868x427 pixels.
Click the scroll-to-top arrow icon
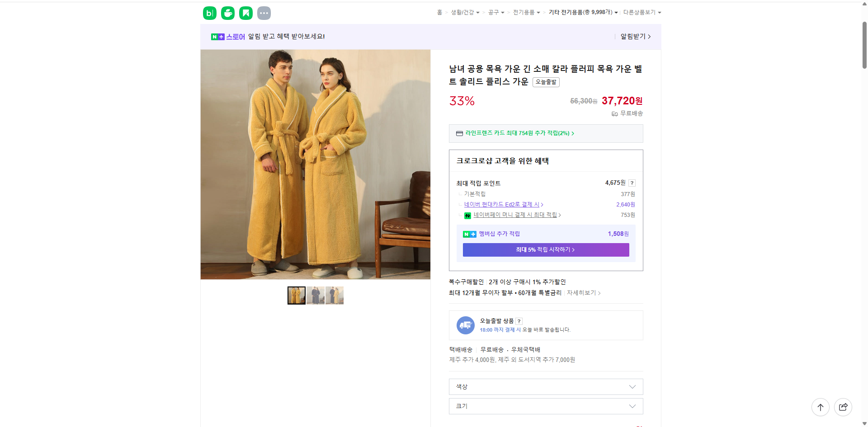(x=821, y=407)
